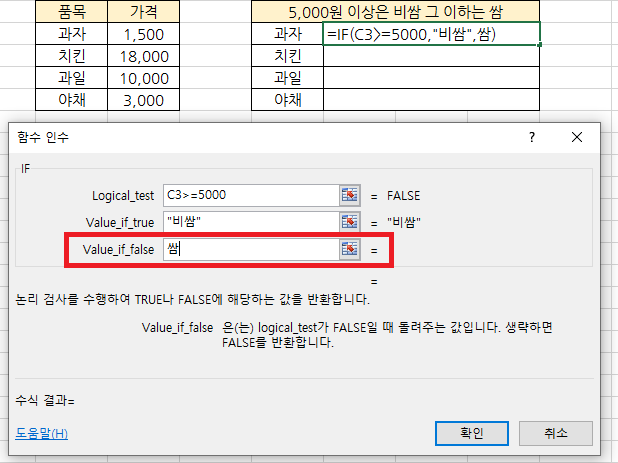Select 야채 in the right result table
This screenshot has width=618, height=463.
pyautogui.click(x=287, y=100)
